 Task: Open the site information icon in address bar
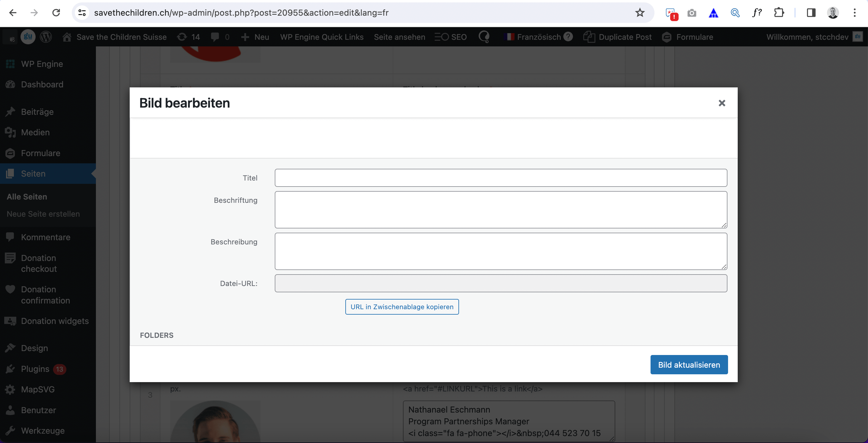[x=82, y=13]
